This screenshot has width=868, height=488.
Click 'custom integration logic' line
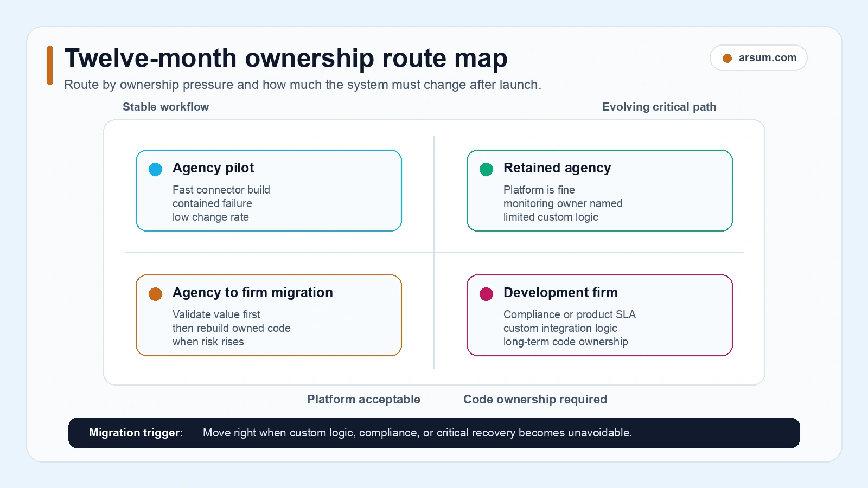coord(560,328)
